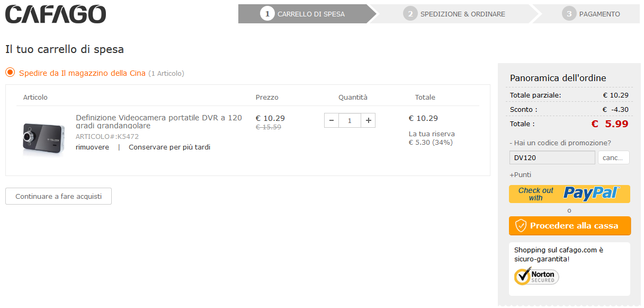Open the Cafago logo homepage

click(56, 14)
